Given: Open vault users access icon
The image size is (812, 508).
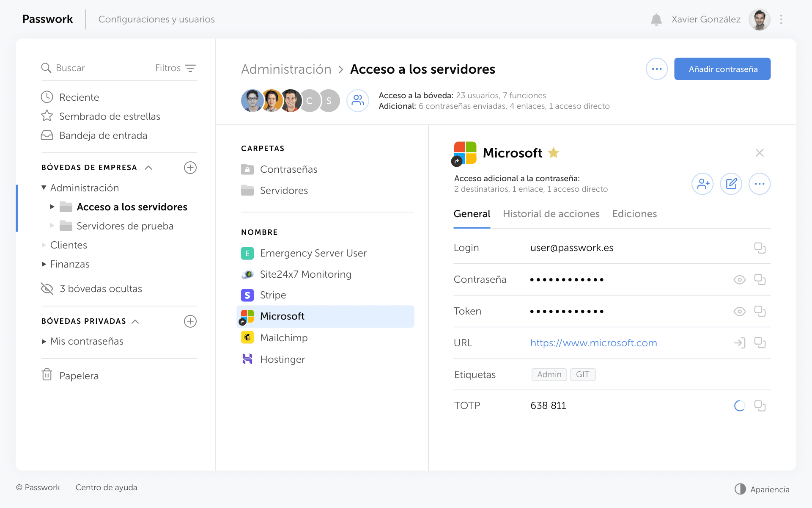Looking at the screenshot, I should click(x=358, y=100).
